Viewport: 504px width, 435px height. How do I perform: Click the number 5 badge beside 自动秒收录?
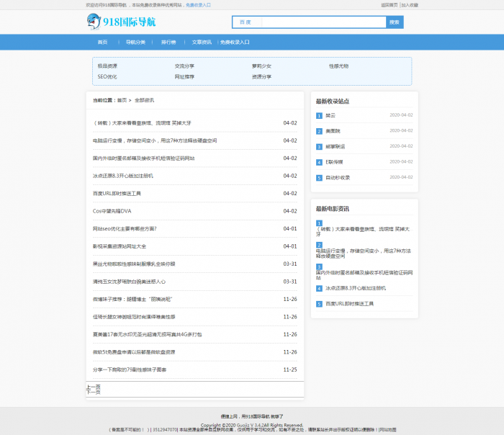click(x=319, y=178)
